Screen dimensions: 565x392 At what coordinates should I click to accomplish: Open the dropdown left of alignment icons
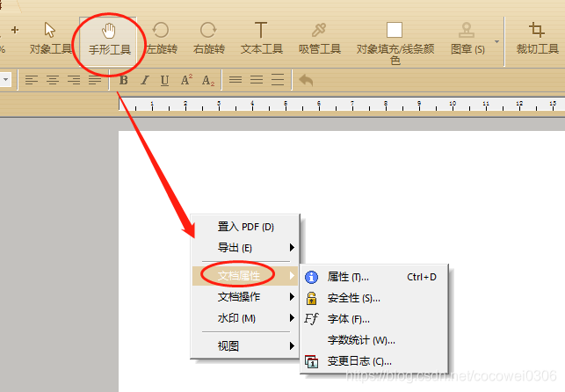(6, 80)
